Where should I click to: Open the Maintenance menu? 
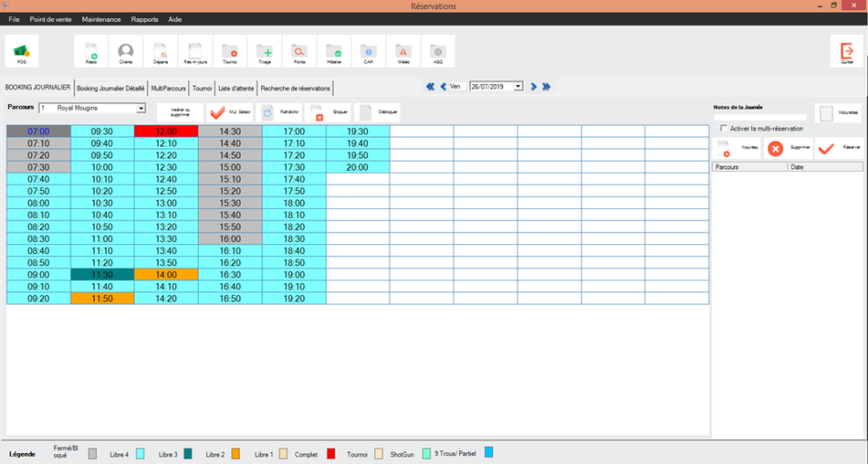(x=100, y=19)
